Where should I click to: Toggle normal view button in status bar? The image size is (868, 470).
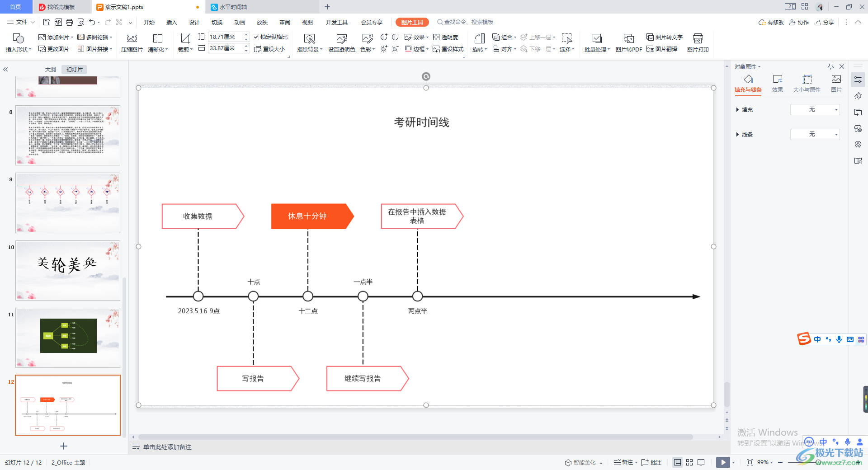pyautogui.click(x=677, y=462)
